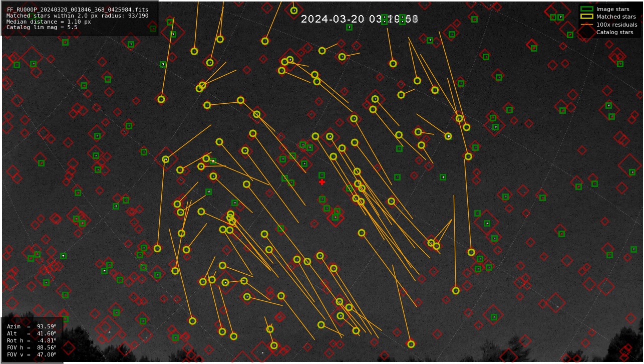Image resolution: width=644 pixels, height=364 pixels.
Task: Select the 'Catalog stars' legend label
Action: pos(614,32)
